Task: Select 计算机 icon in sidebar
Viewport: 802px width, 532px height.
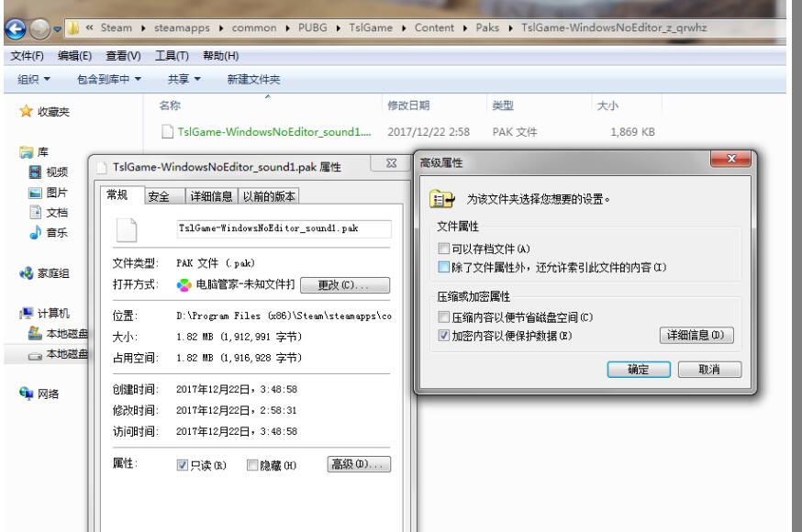Action: [26, 313]
